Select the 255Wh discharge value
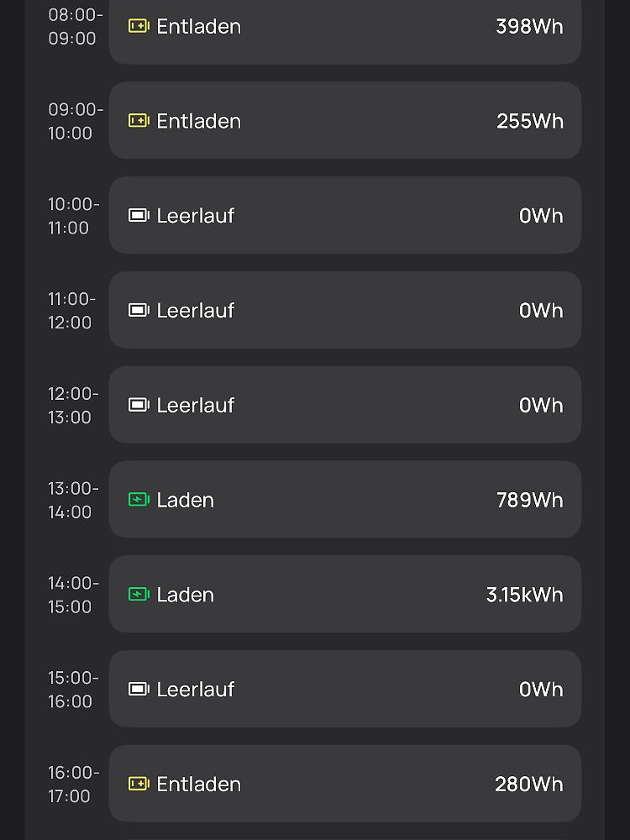Viewport: 630px width, 840px height. [x=530, y=121]
